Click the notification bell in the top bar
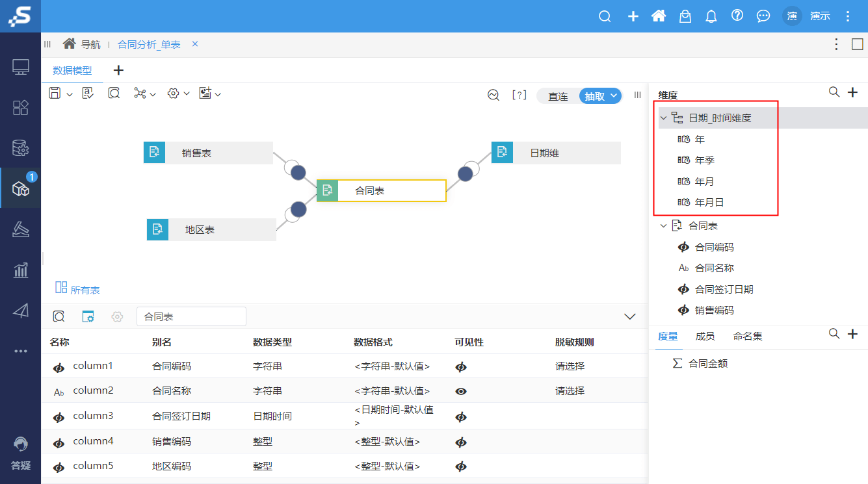The image size is (868, 484). click(711, 16)
